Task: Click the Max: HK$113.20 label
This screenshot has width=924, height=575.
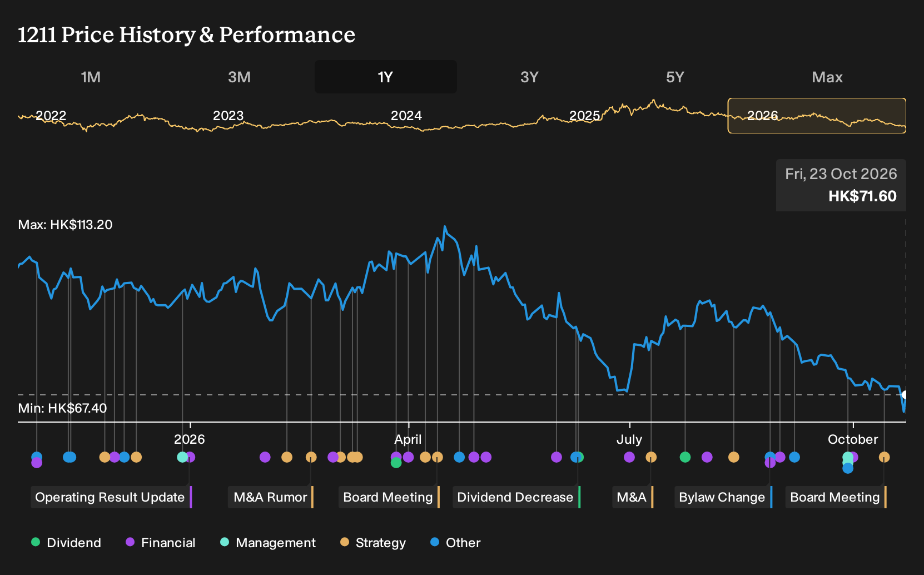Action: (65, 225)
